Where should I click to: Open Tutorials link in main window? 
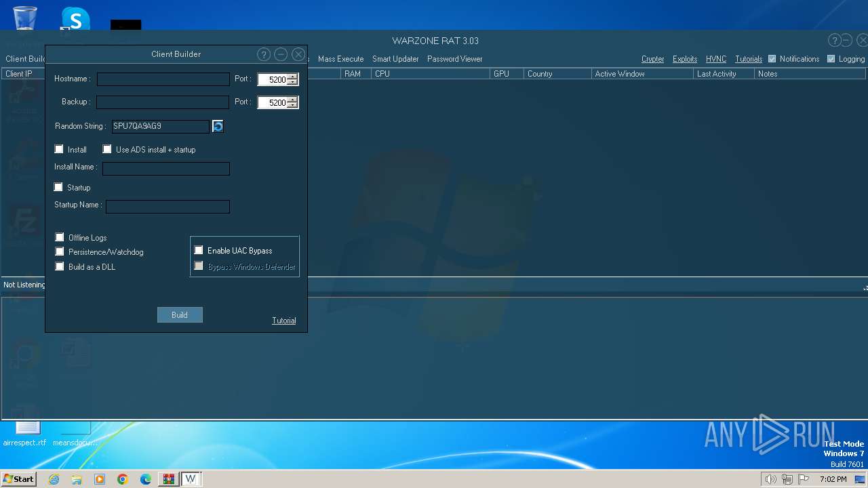(749, 59)
